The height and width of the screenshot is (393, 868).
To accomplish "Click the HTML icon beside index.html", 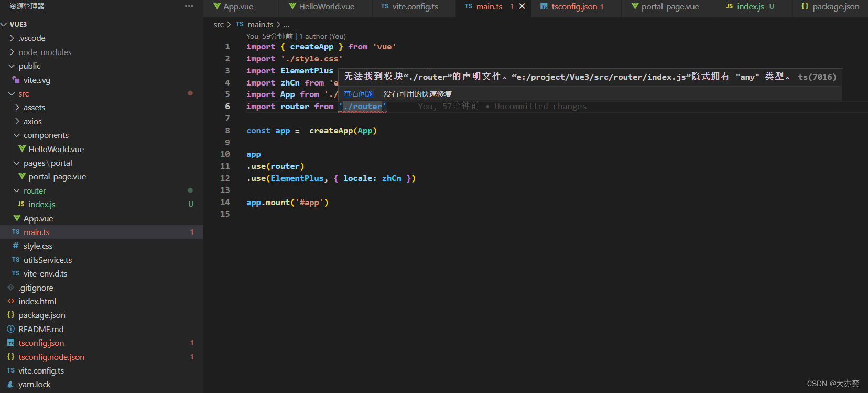I will tap(10, 301).
